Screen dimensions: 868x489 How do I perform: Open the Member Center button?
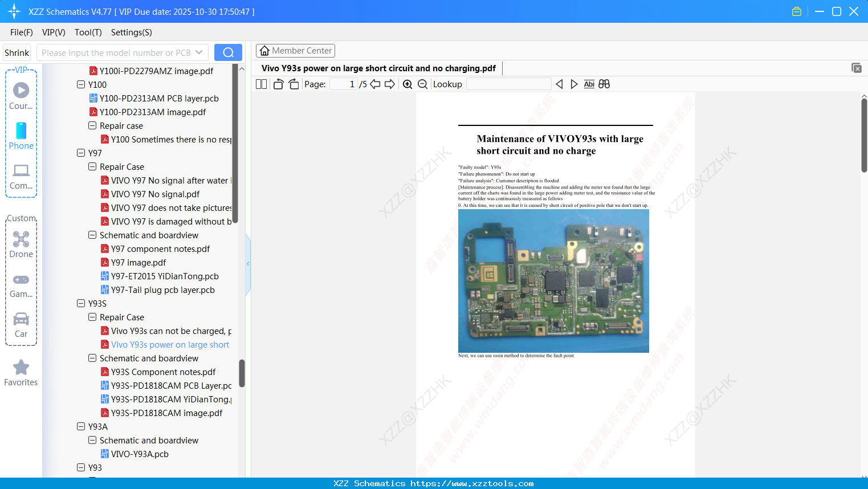click(x=295, y=51)
